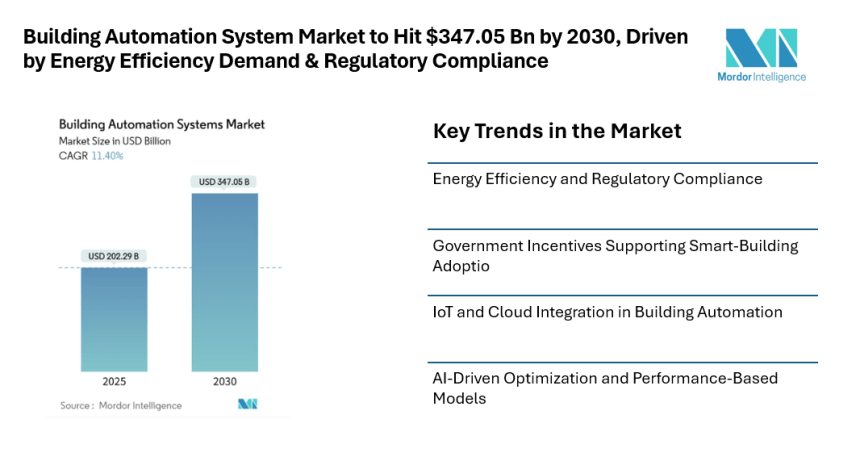This screenshot has width=860, height=457.
Task: Click the Building Automation Systems Market chart title
Action: pos(161,125)
